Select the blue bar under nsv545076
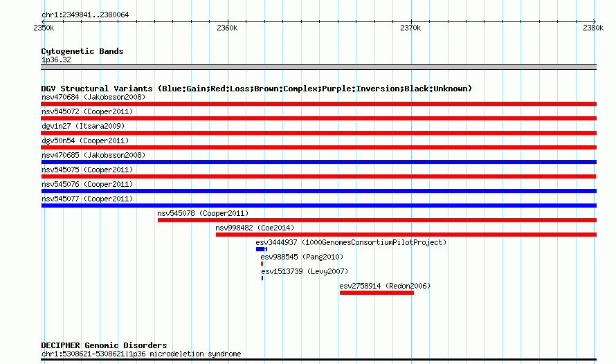 click(x=318, y=191)
